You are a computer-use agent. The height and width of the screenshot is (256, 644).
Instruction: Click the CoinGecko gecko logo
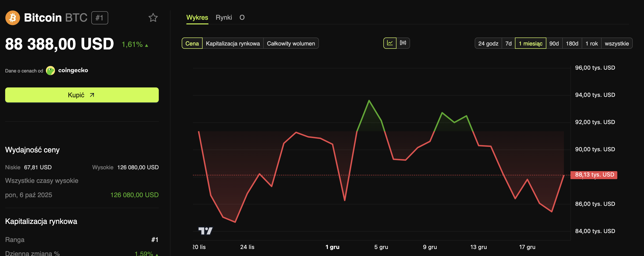click(x=51, y=71)
